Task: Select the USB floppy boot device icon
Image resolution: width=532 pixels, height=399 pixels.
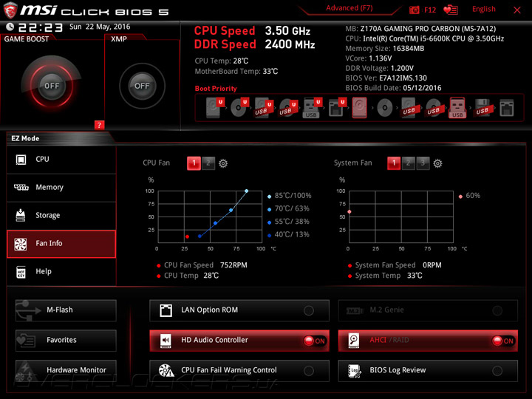Action: (483, 108)
